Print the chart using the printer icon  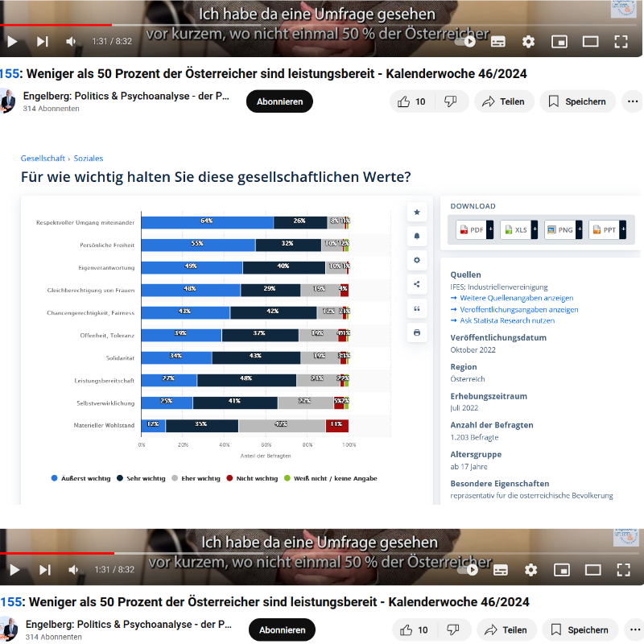416,332
